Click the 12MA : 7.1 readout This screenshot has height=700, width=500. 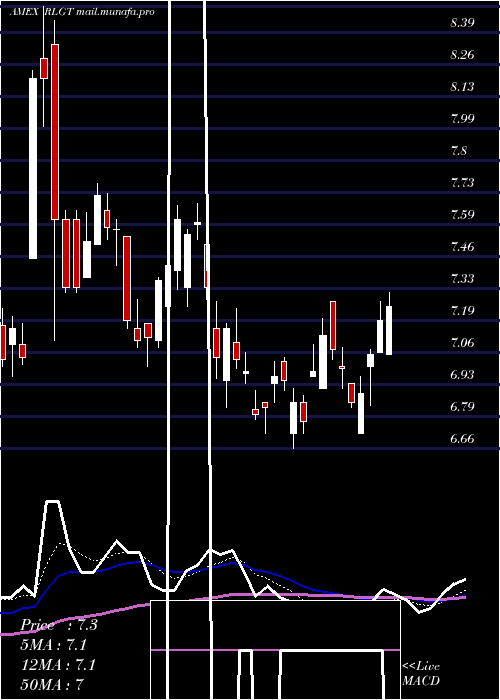point(58,665)
